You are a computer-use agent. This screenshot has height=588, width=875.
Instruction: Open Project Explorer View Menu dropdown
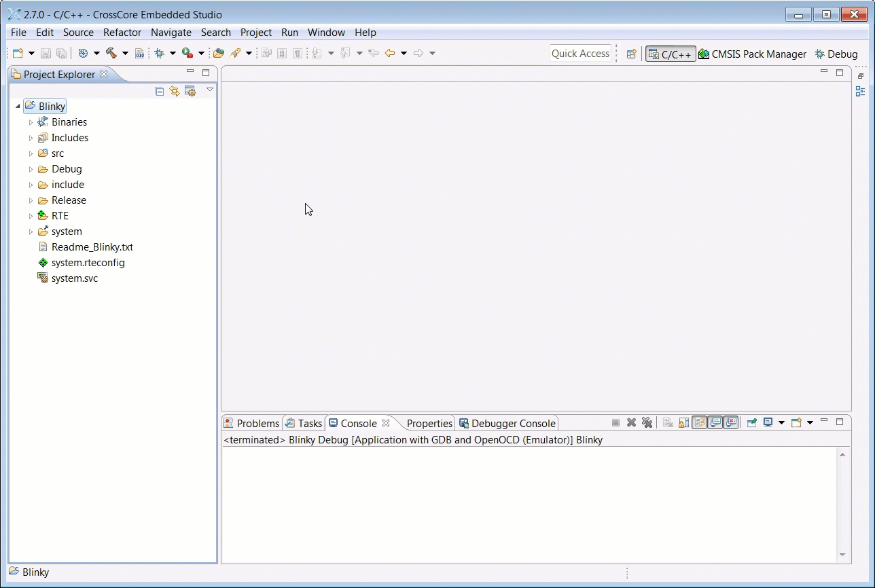click(210, 90)
